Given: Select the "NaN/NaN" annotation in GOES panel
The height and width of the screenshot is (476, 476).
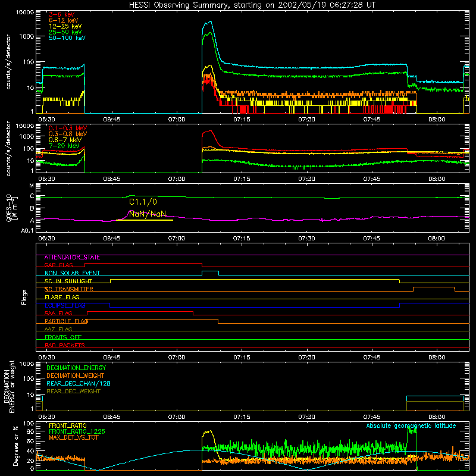Looking at the screenshot, I should point(148,214).
